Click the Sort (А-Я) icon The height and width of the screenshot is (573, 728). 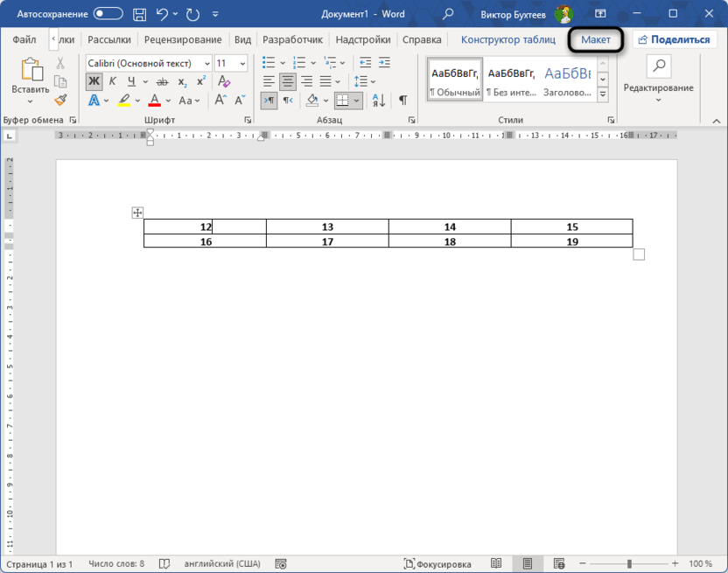[379, 101]
